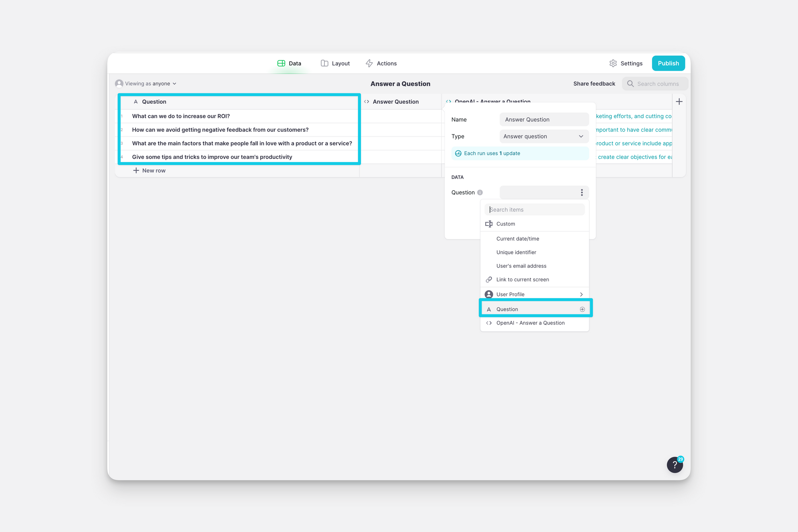Select OpenAI - Answer a Question item
The width and height of the screenshot is (798, 532).
(x=530, y=323)
